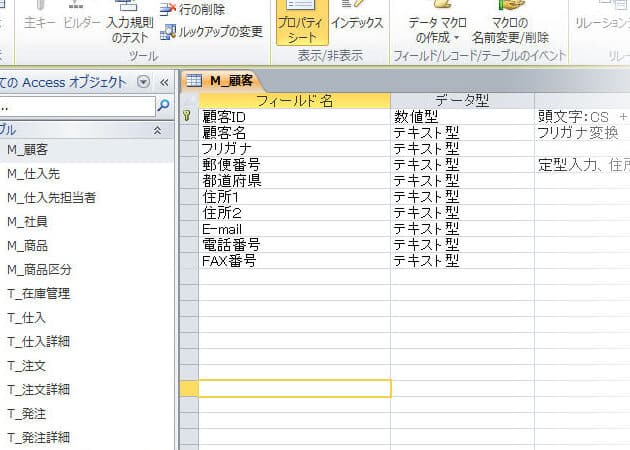The image size is (630, 450).
Task: Click Rename/Delete Macro (マクロの名前変更/削除)
Action: pos(510,23)
